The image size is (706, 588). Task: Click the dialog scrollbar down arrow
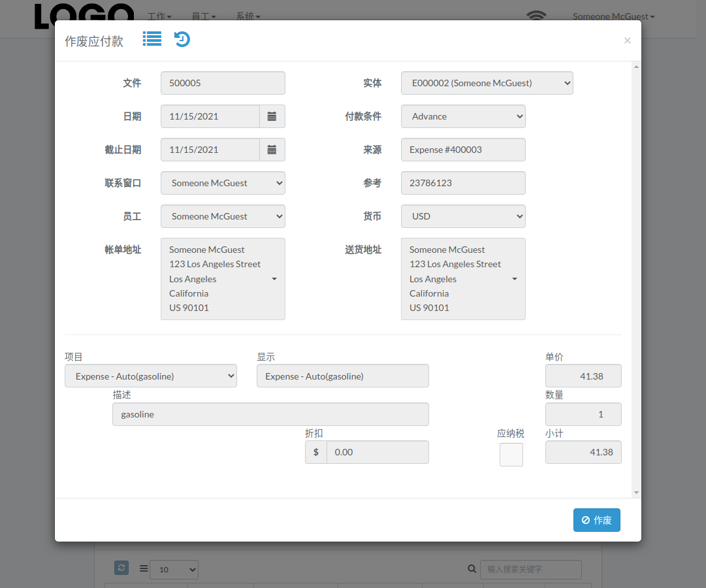636,493
